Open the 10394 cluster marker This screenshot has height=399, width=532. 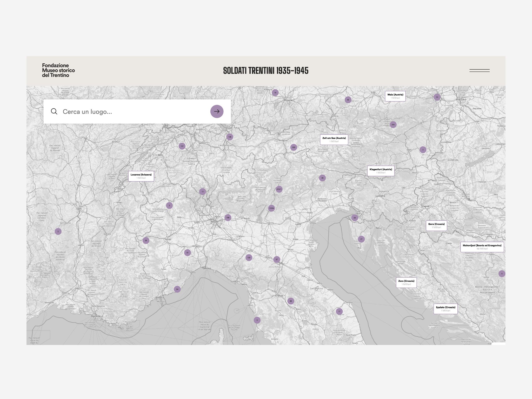pos(271,208)
